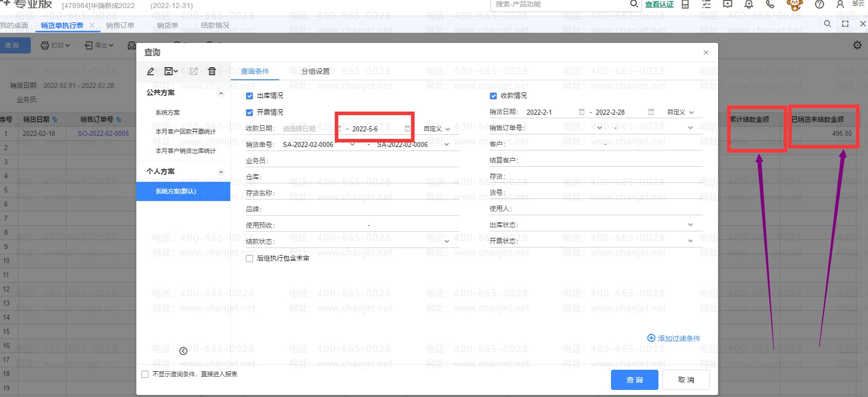Click the pin icon beside 销货日期 column

(55, 120)
